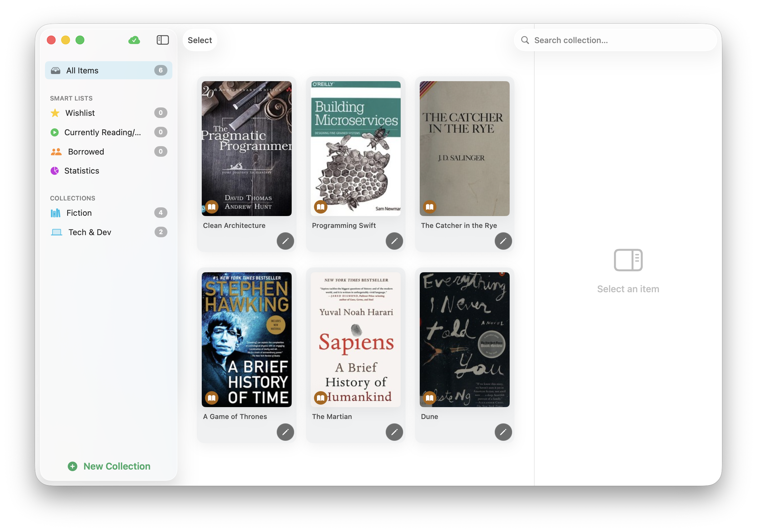Open the Fiction collection
The width and height of the screenshot is (757, 532).
click(x=108, y=213)
